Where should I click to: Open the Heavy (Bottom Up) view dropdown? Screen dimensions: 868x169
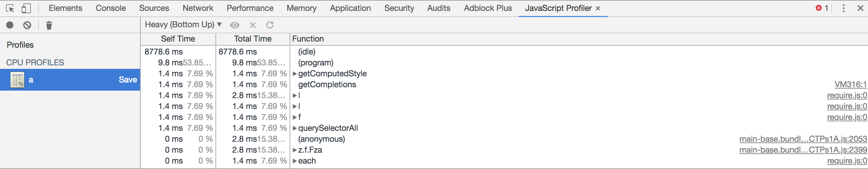pos(183,25)
